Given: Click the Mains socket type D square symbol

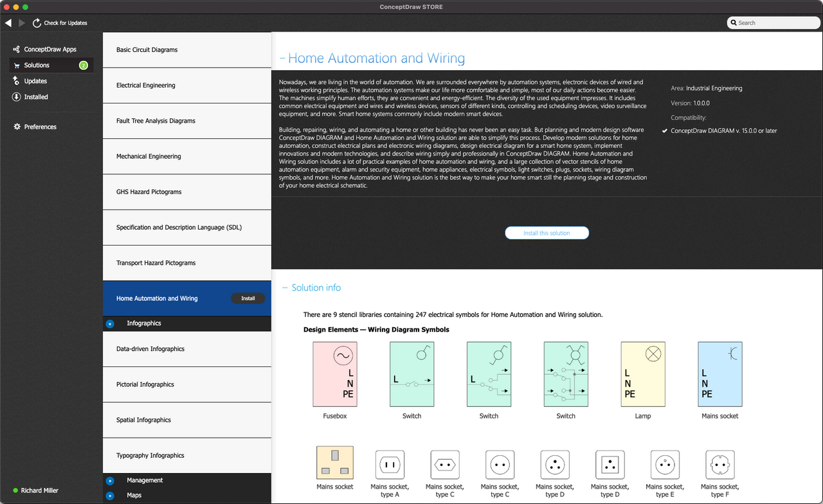Looking at the screenshot, I should 610,464.
